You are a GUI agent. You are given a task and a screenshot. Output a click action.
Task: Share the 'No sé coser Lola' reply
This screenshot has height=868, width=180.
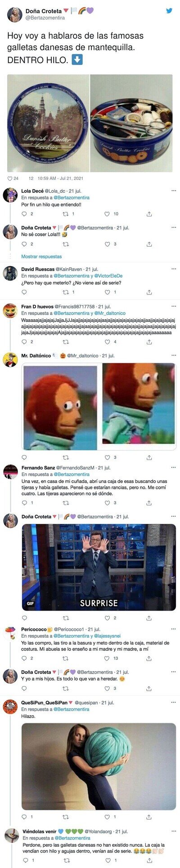coord(149,244)
